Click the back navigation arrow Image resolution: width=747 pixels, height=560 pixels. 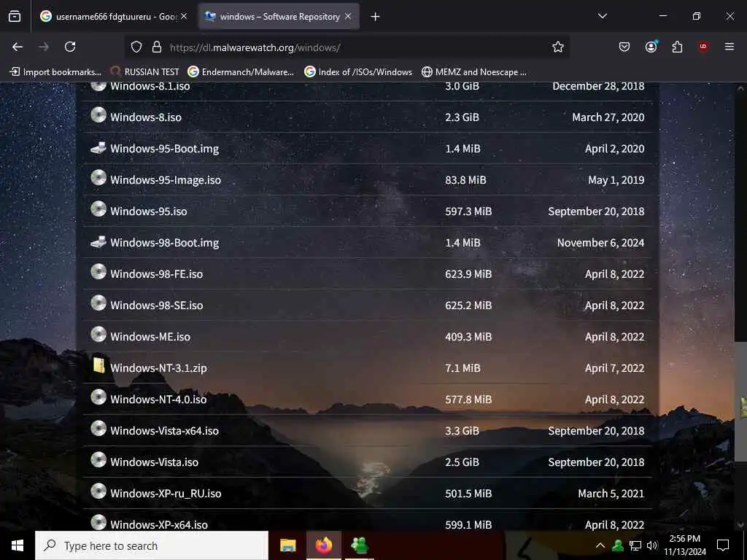18,47
